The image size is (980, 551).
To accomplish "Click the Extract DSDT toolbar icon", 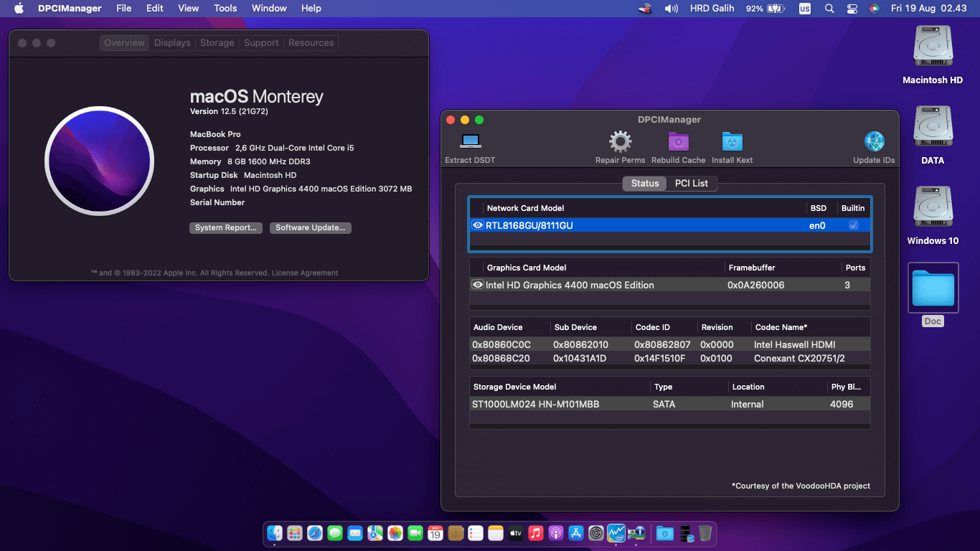I will pos(471,141).
